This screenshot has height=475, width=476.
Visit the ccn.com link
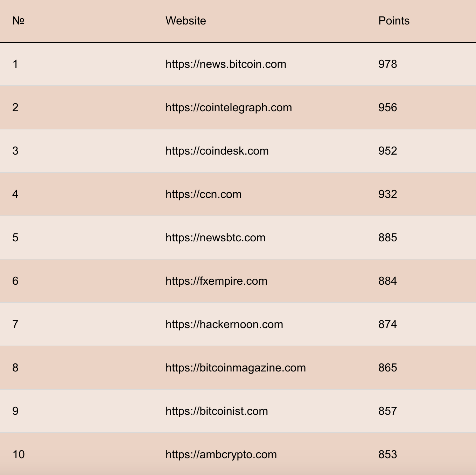203,194
